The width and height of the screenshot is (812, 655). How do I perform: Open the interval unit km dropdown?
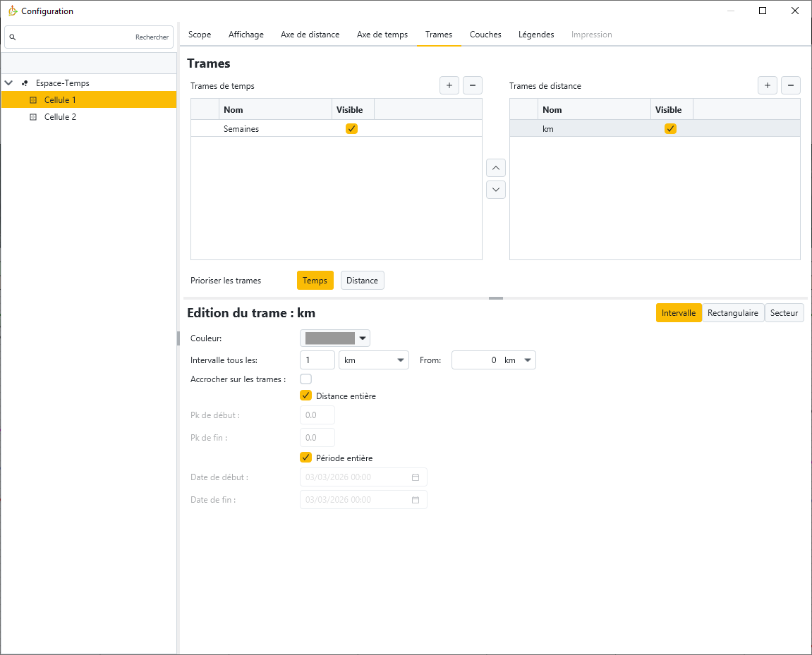pos(374,360)
